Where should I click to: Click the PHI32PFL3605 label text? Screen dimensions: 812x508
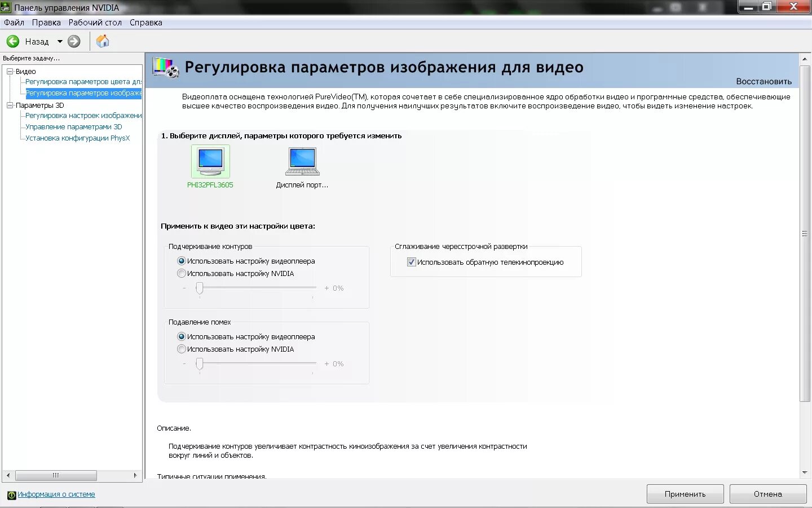click(210, 185)
